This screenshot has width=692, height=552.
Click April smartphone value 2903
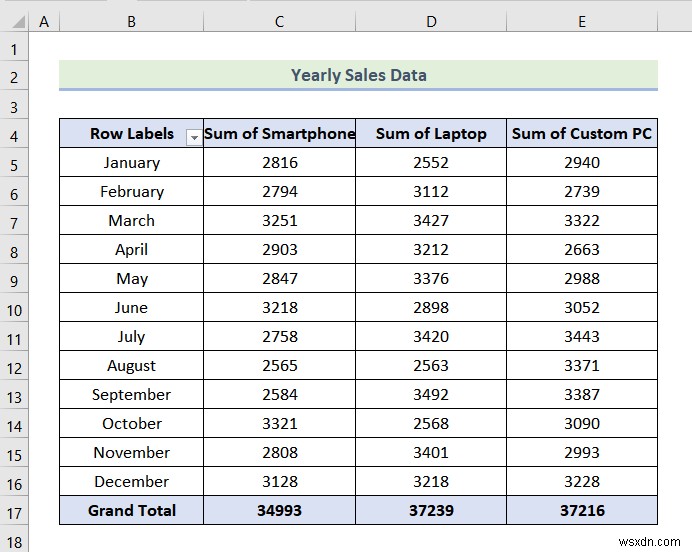pyautogui.click(x=279, y=249)
